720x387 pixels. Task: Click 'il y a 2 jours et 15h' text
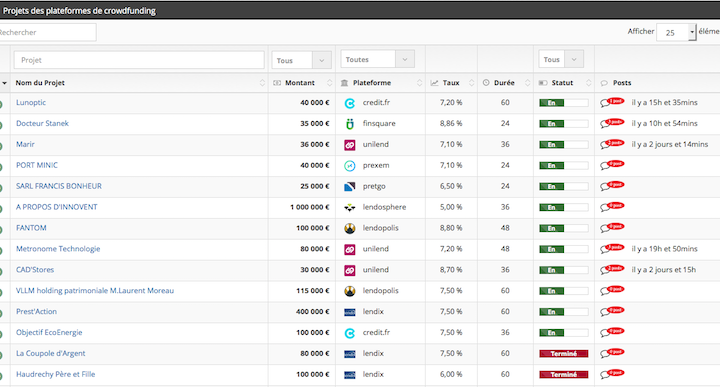[x=664, y=269]
